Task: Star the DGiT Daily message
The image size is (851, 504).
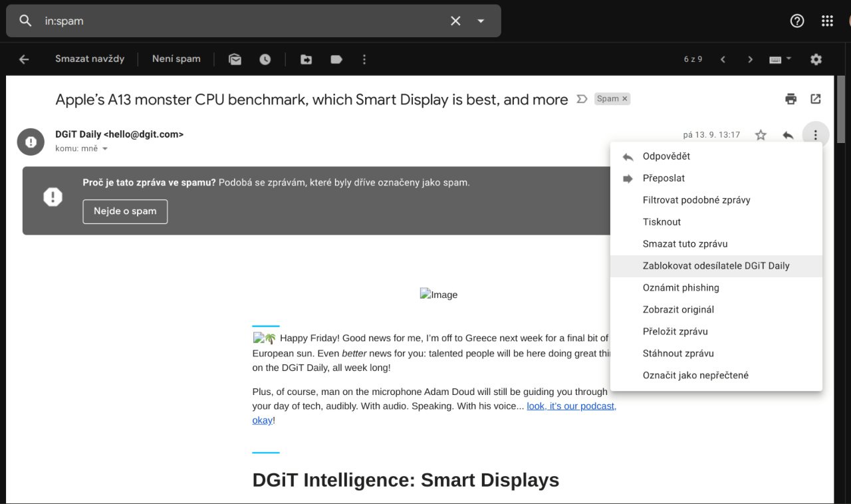Action: 761,135
